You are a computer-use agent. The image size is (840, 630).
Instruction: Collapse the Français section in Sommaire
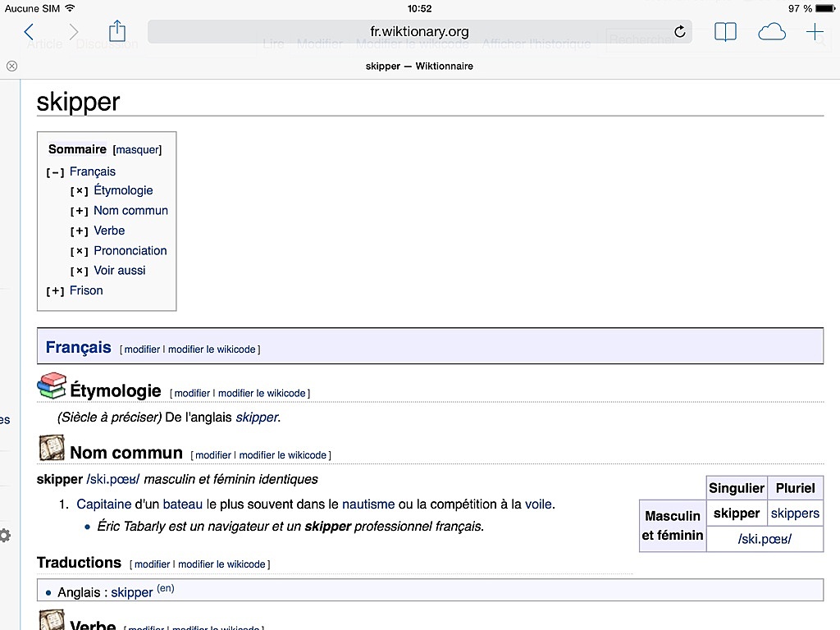click(55, 172)
